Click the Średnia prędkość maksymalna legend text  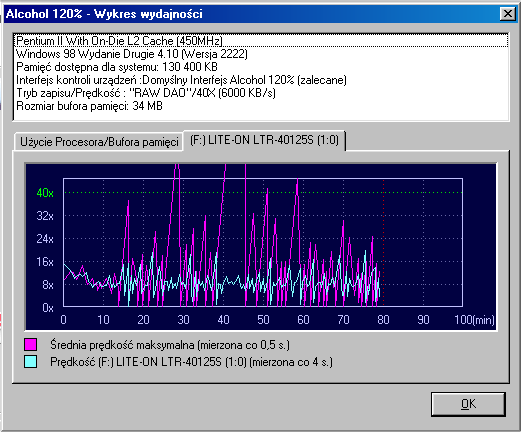click(170, 345)
